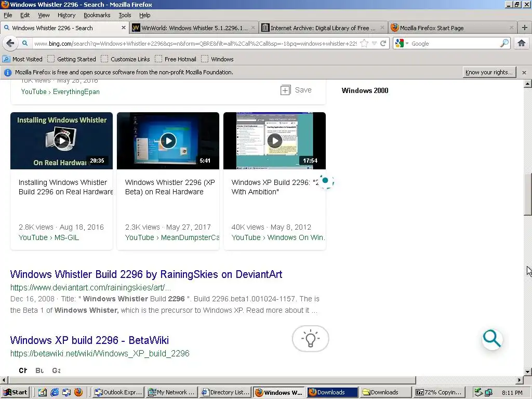Open the URL history dropdown arrow

[374, 44]
